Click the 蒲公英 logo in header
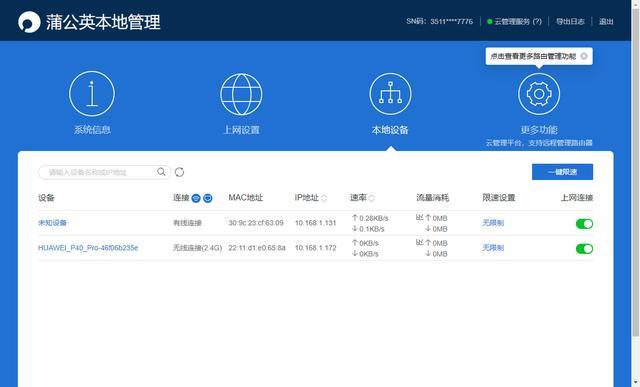 (x=29, y=22)
